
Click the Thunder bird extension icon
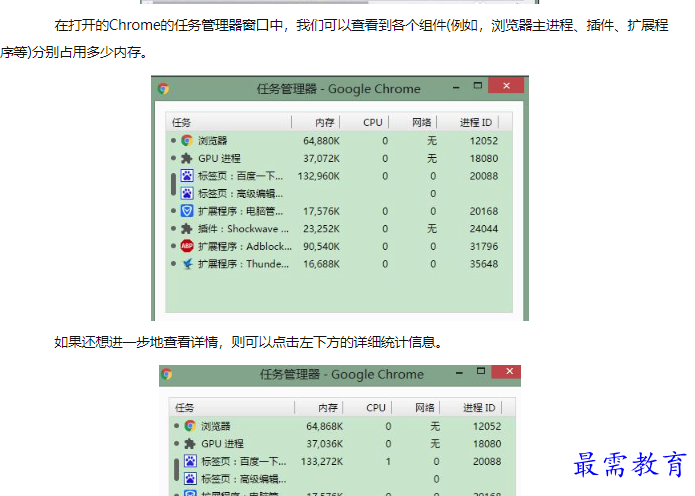187,264
